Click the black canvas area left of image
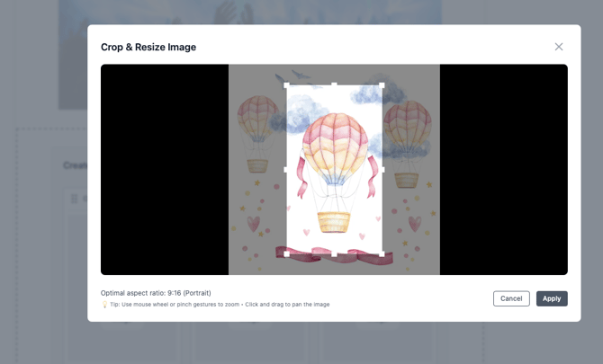 (x=164, y=169)
